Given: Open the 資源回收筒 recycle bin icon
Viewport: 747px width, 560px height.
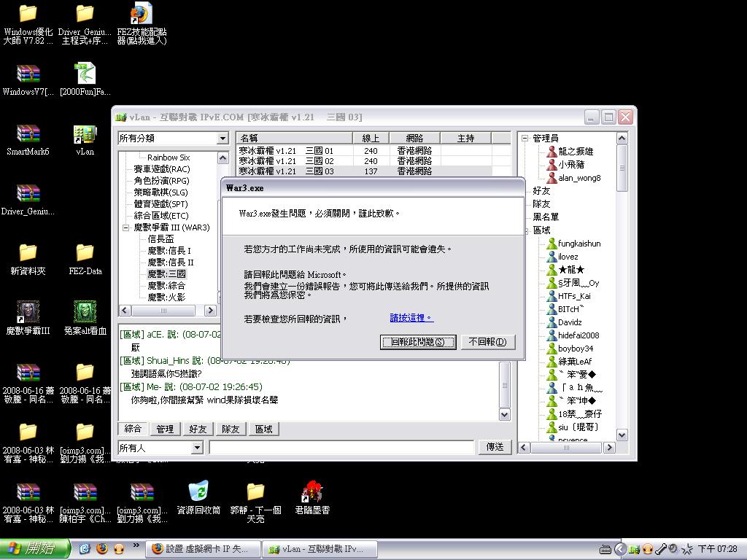Looking at the screenshot, I should point(198,491).
